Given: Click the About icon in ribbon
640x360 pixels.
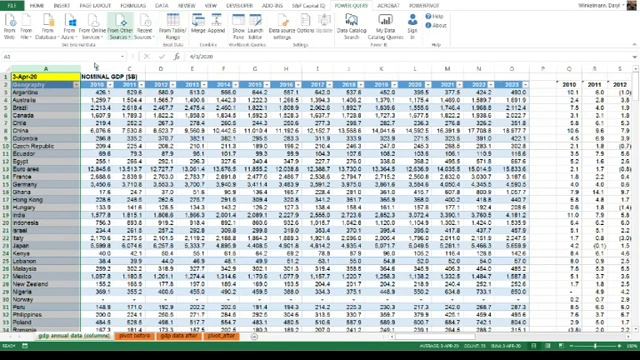Looking at the screenshot, I should [436, 25].
